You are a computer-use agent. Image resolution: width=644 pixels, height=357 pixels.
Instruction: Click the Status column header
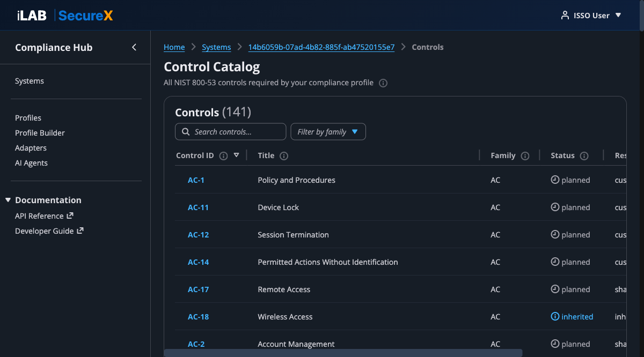(562, 155)
